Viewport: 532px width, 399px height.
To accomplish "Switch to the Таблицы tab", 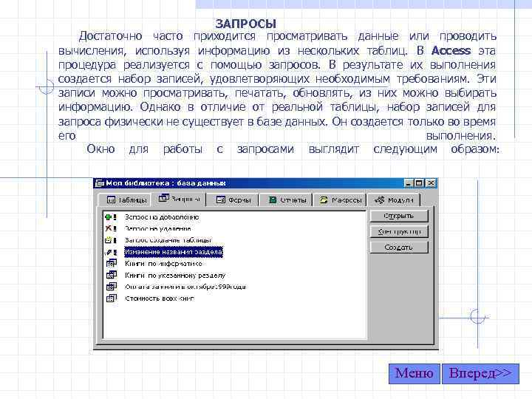I will point(126,199).
